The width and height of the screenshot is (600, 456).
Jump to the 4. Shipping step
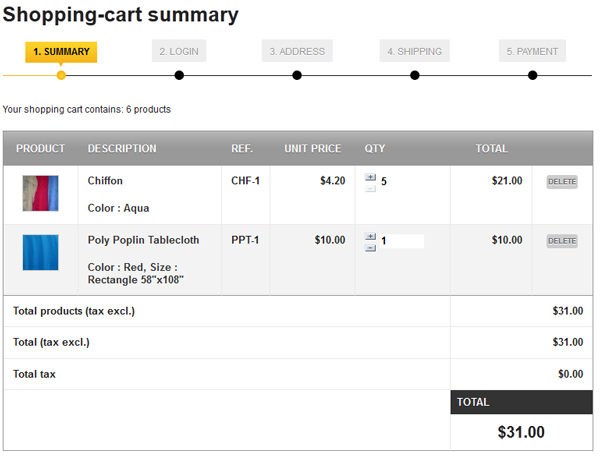click(415, 51)
